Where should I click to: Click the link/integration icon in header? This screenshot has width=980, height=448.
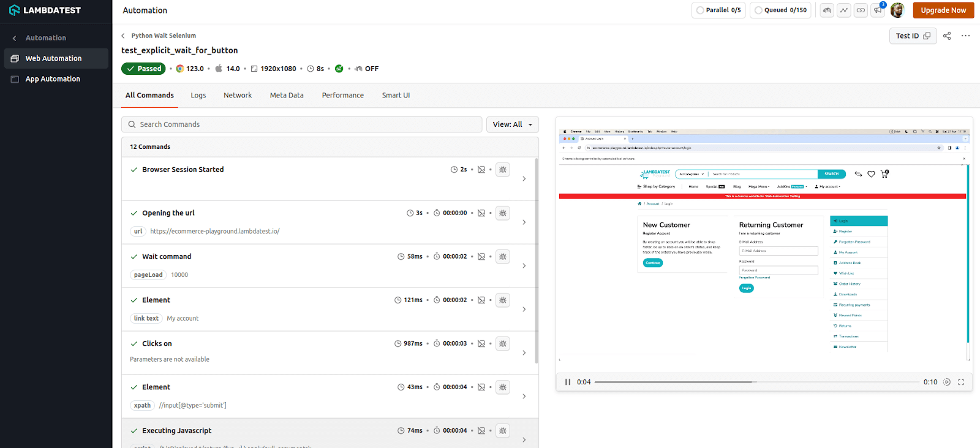click(861, 10)
